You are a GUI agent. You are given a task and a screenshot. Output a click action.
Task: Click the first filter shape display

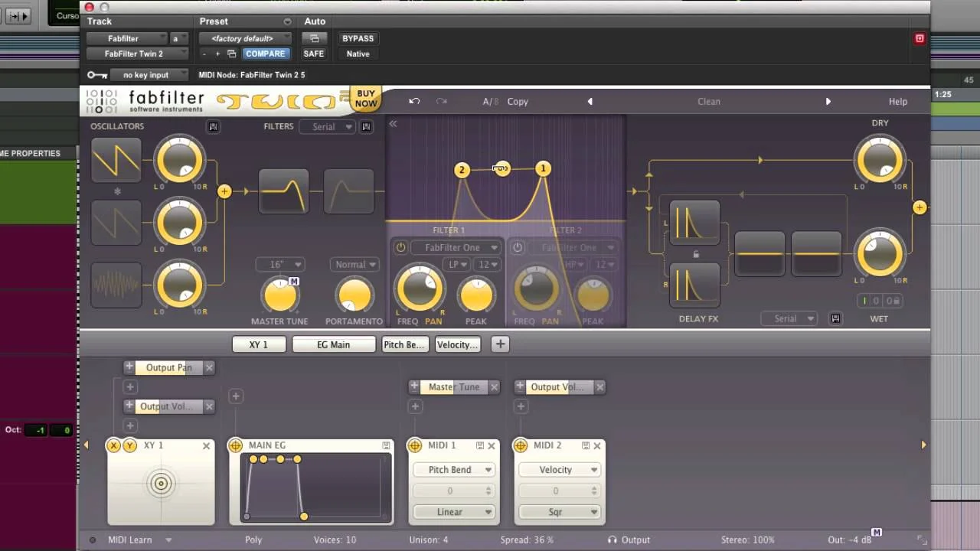coord(283,191)
